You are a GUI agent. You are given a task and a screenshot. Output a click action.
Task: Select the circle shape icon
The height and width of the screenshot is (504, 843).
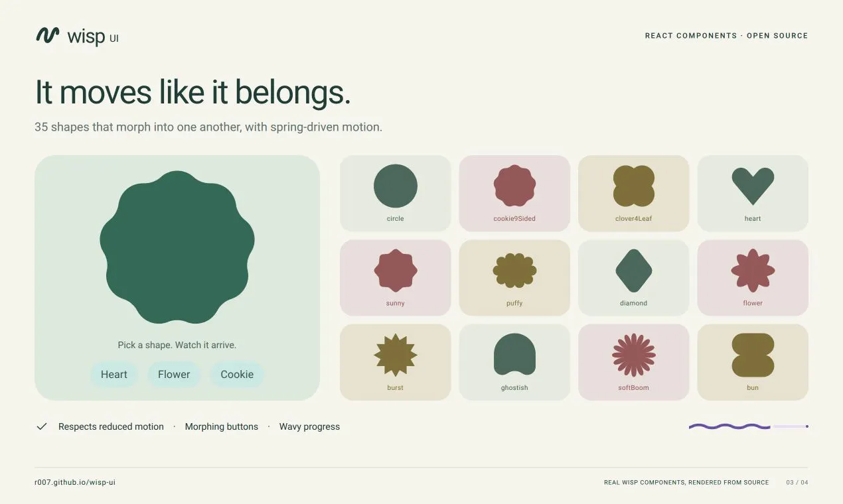click(396, 186)
